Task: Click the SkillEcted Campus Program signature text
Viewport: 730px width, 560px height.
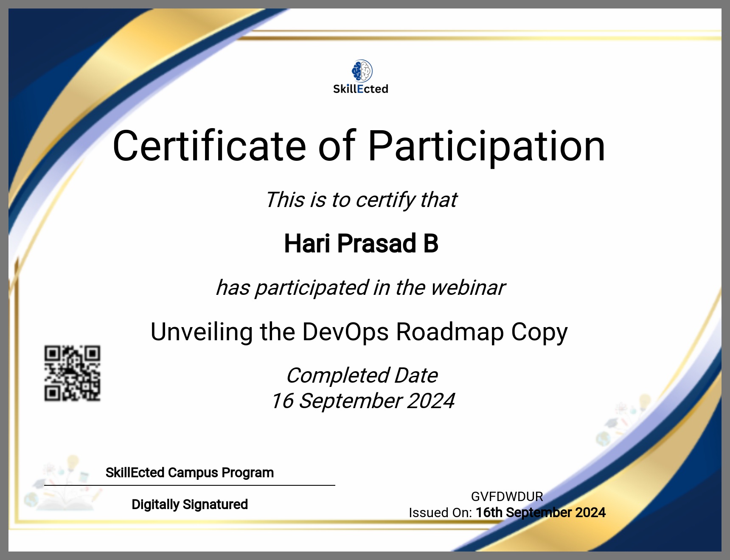Action: 189,473
